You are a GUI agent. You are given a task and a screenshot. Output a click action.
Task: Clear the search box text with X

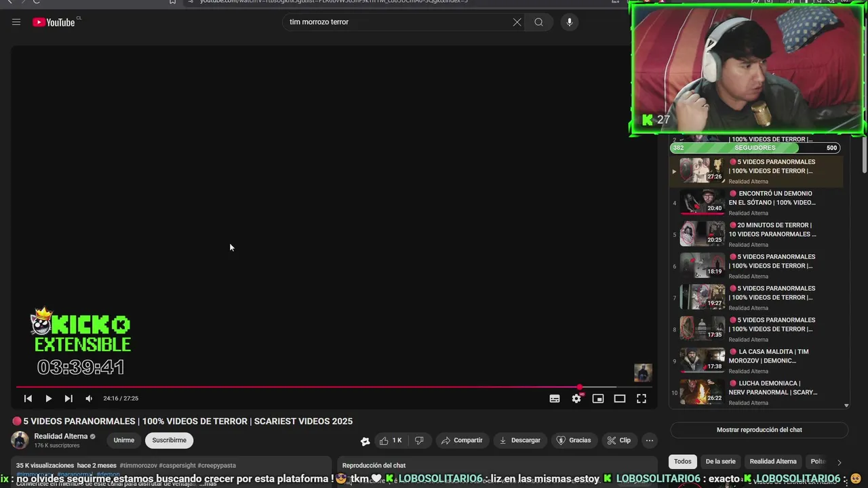click(x=517, y=22)
